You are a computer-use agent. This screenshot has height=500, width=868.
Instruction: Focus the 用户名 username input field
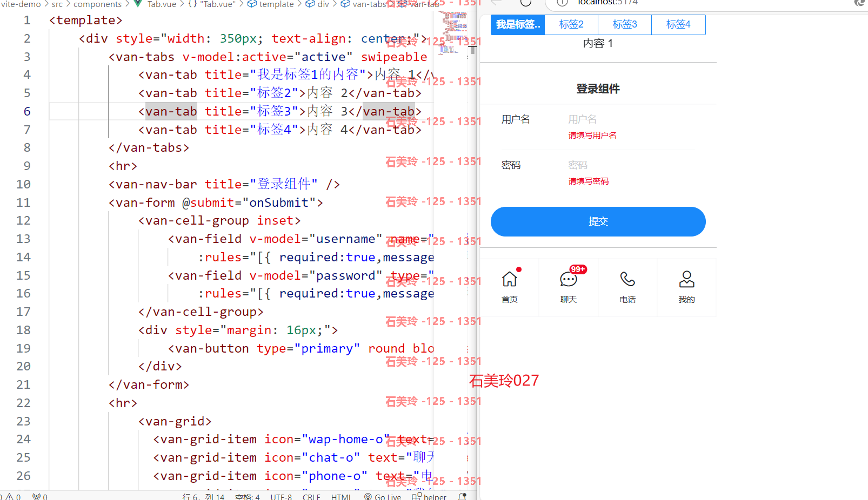click(631, 119)
